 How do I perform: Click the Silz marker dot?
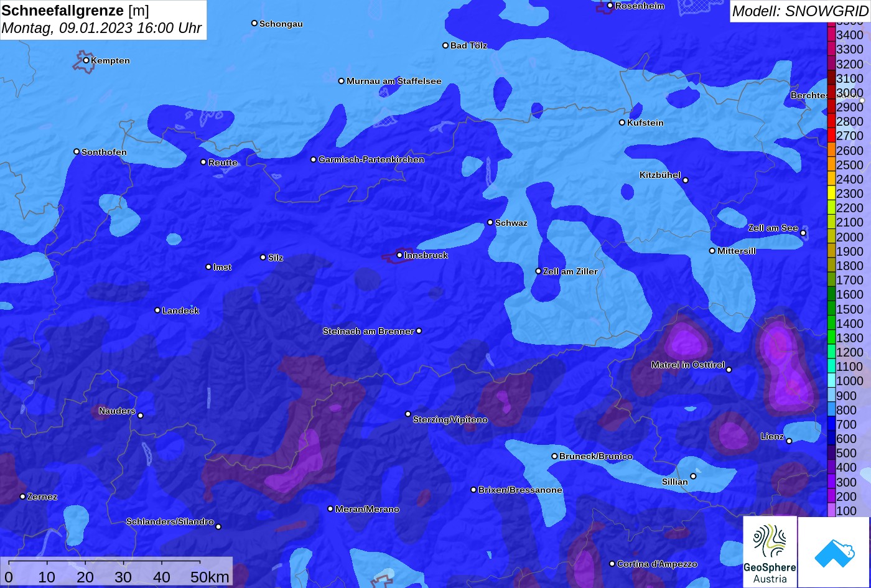click(263, 257)
